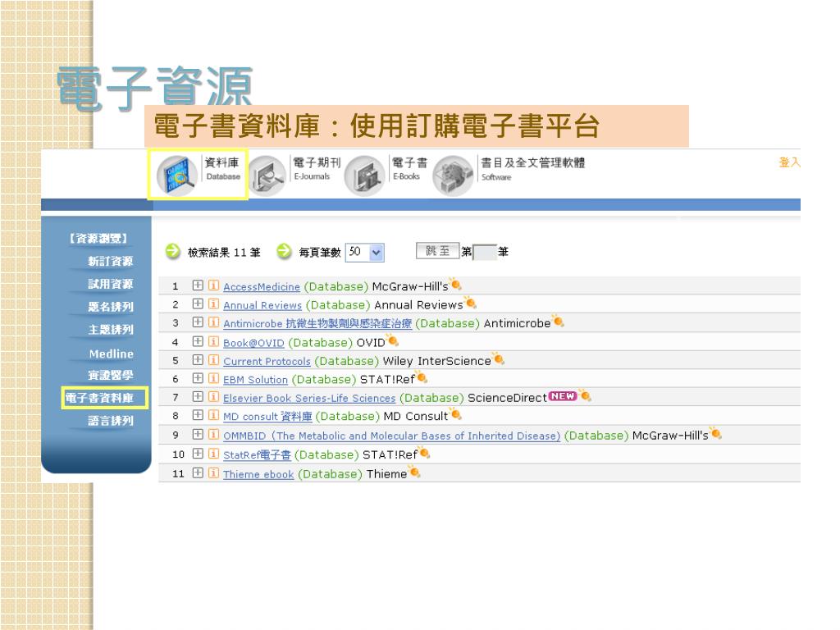Show info icon for EBM Solution

[x=213, y=378]
